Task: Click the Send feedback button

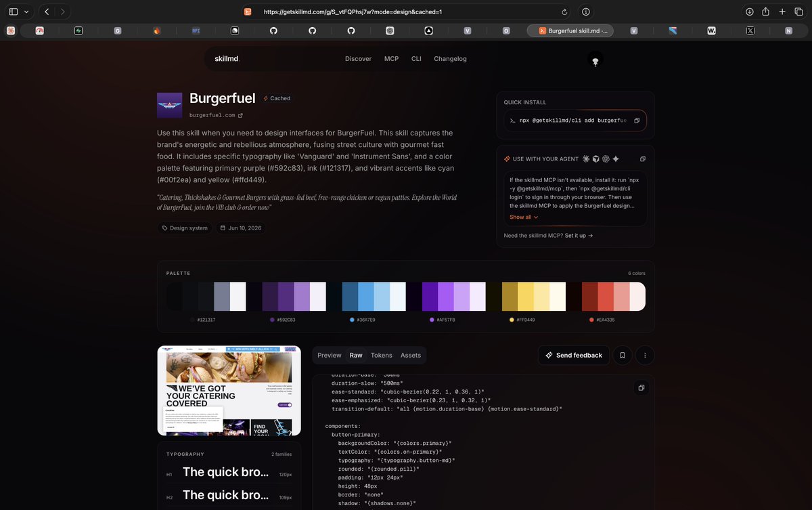Action: 573,355
